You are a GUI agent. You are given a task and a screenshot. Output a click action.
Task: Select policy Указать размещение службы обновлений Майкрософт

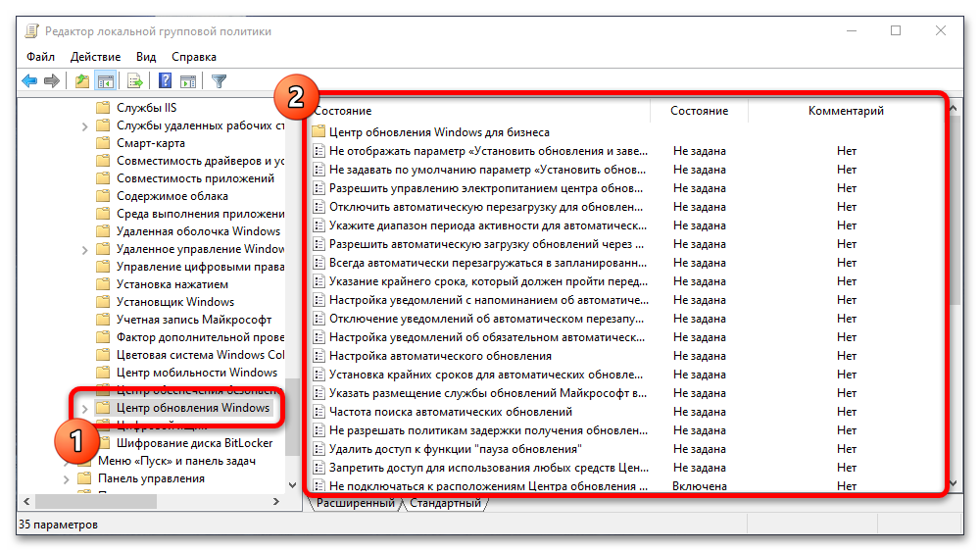487,393
